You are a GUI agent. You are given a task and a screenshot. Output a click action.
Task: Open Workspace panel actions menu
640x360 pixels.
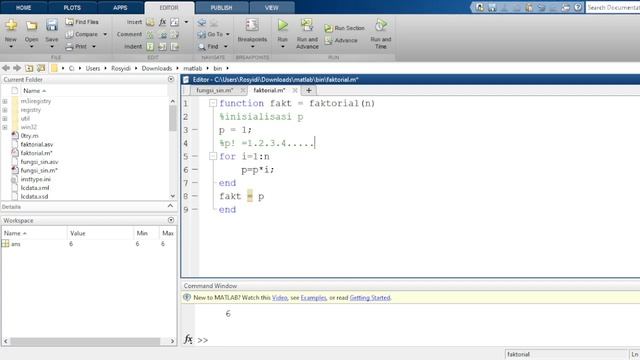tap(171, 220)
